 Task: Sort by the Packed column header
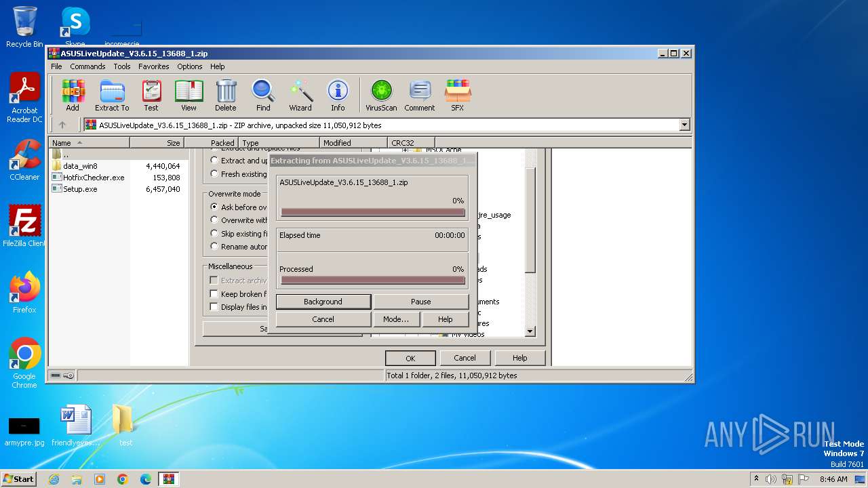[211, 143]
